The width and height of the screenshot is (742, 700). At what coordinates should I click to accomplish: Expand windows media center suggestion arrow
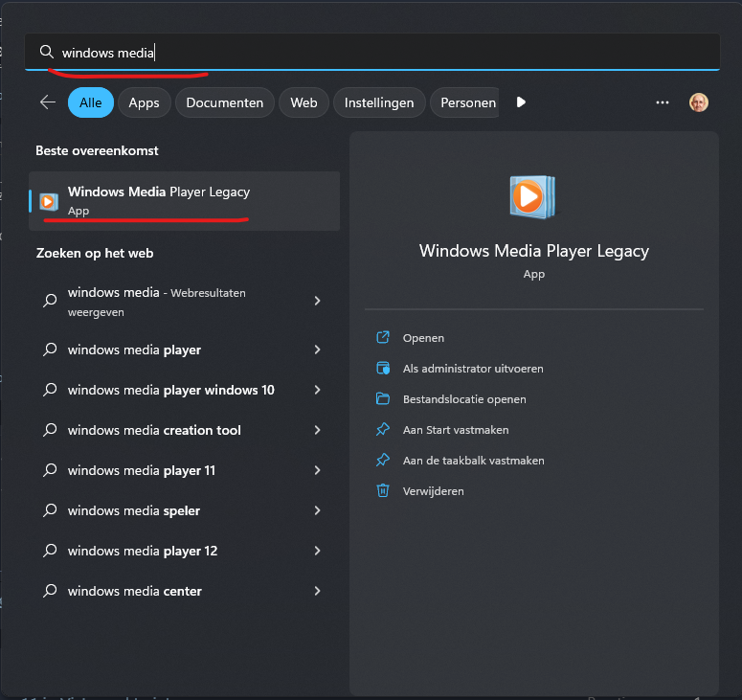tap(317, 591)
